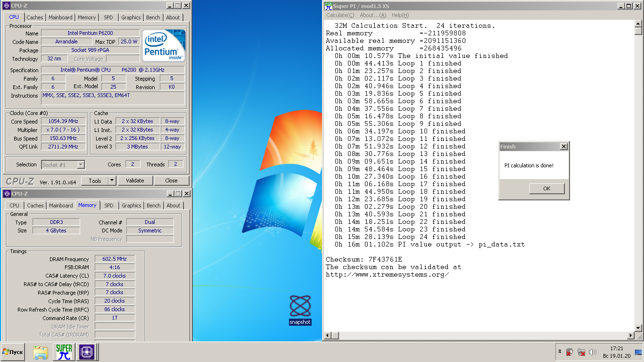Click Super PI horizontal scrollbar left arrow

(328, 336)
